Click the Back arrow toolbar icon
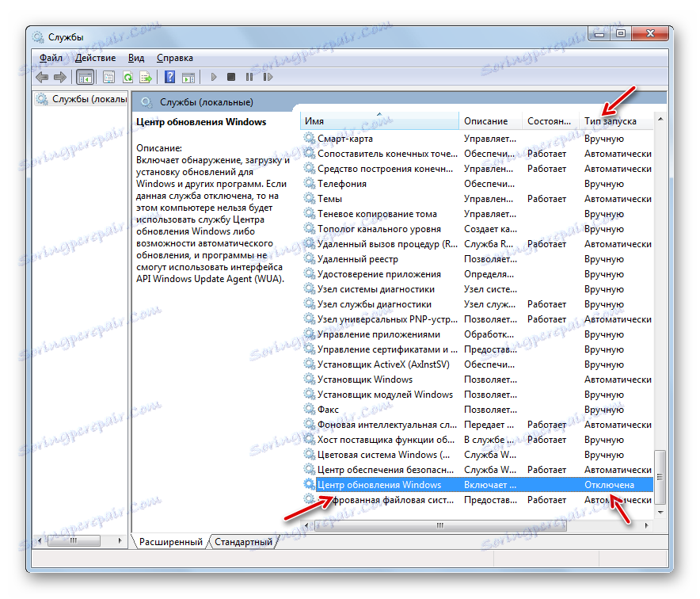 pos(42,78)
